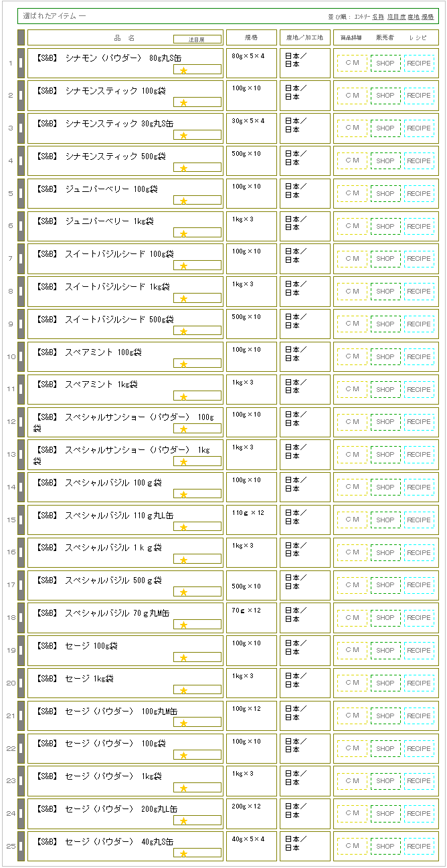This screenshot has width=447, height=868.
Task: Click the star for シナモンスティック 100g袋
Action: tap(183, 103)
